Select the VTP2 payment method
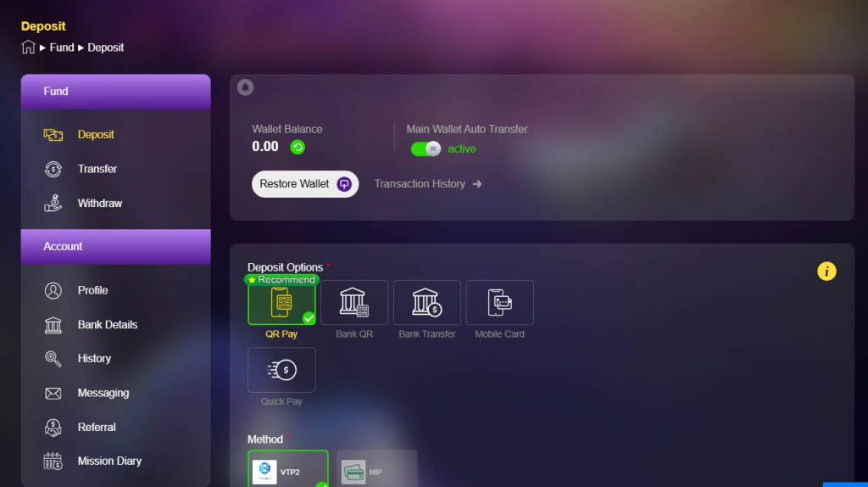Image resolution: width=868 pixels, height=487 pixels. [287, 471]
